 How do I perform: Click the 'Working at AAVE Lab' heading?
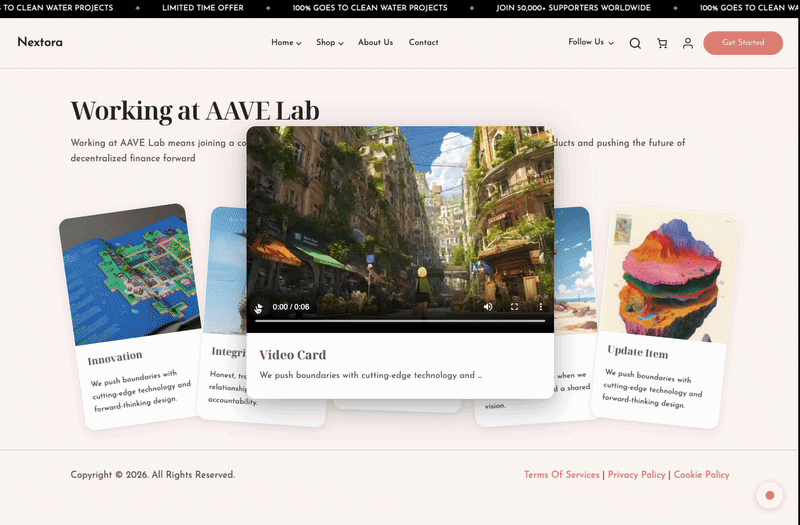tap(195, 111)
